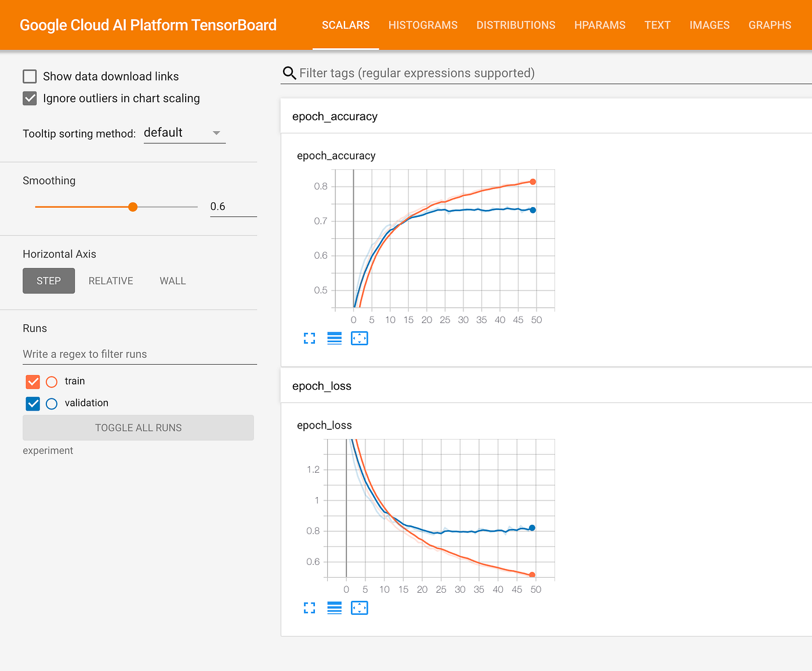
Task: Switch to the HISTOGRAMS tab
Action: click(423, 25)
